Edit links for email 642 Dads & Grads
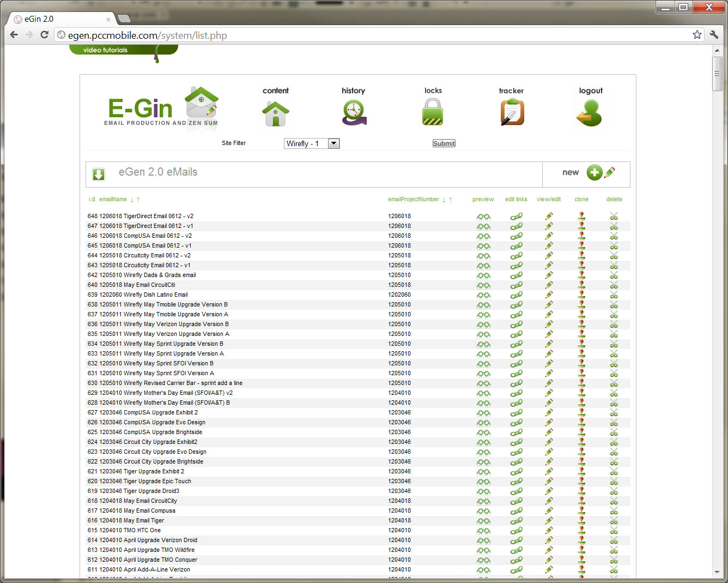This screenshot has height=583, width=728. [x=516, y=275]
